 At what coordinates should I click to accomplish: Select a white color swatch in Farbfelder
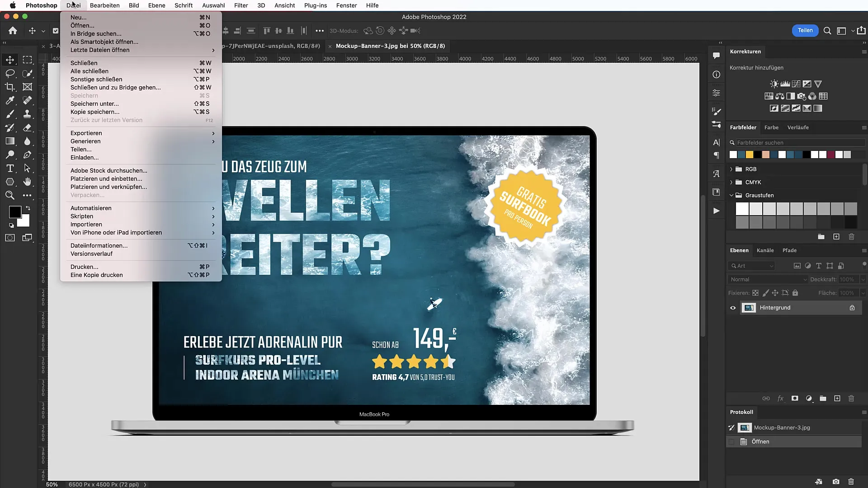[734, 155]
